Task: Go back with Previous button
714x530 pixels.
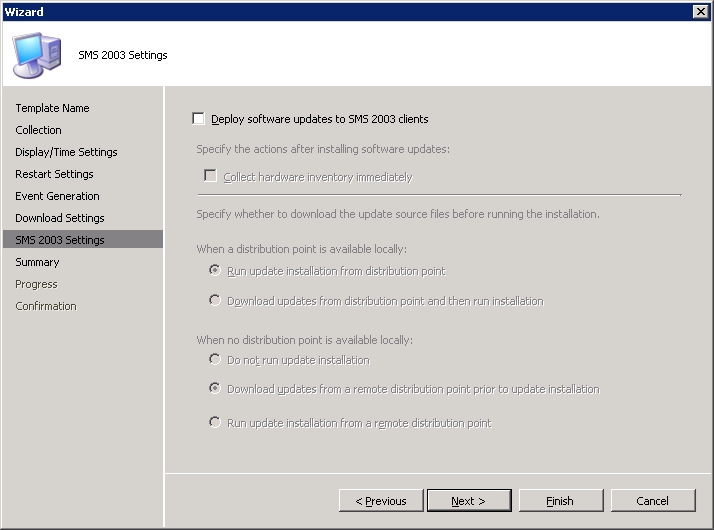Action: point(381,501)
